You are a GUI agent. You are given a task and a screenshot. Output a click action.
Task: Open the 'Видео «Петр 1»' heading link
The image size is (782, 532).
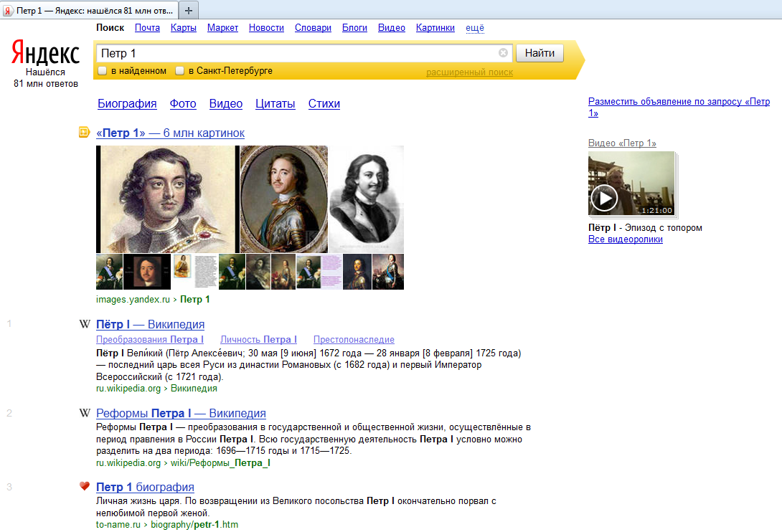pyautogui.click(x=622, y=143)
